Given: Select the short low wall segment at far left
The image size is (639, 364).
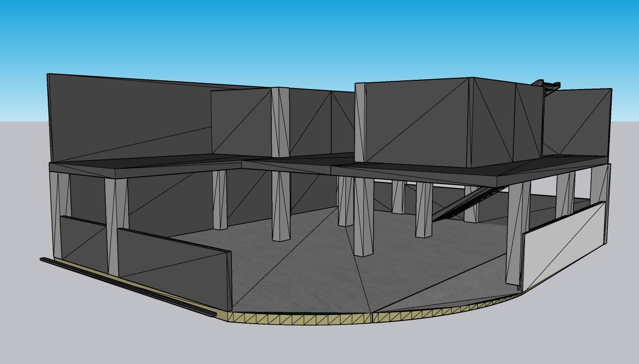Looking at the screenshot, I should click(x=83, y=243).
